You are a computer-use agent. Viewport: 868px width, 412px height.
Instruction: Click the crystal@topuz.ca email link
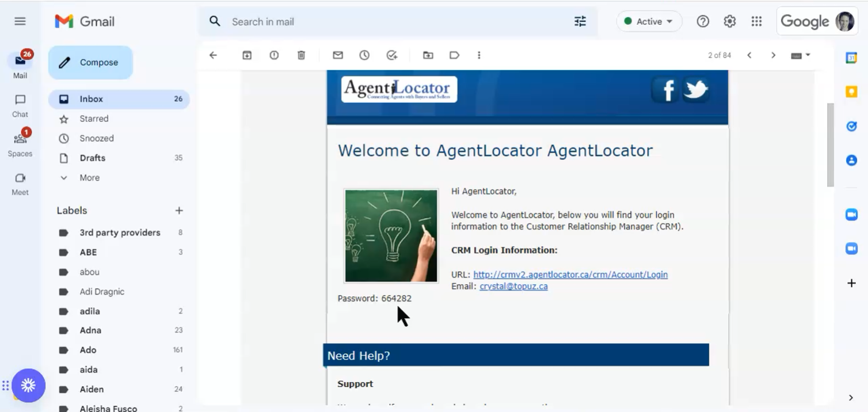pos(513,286)
